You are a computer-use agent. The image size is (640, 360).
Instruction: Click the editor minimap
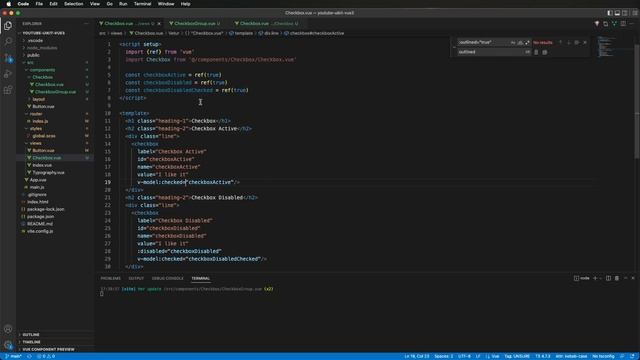pos(607,47)
